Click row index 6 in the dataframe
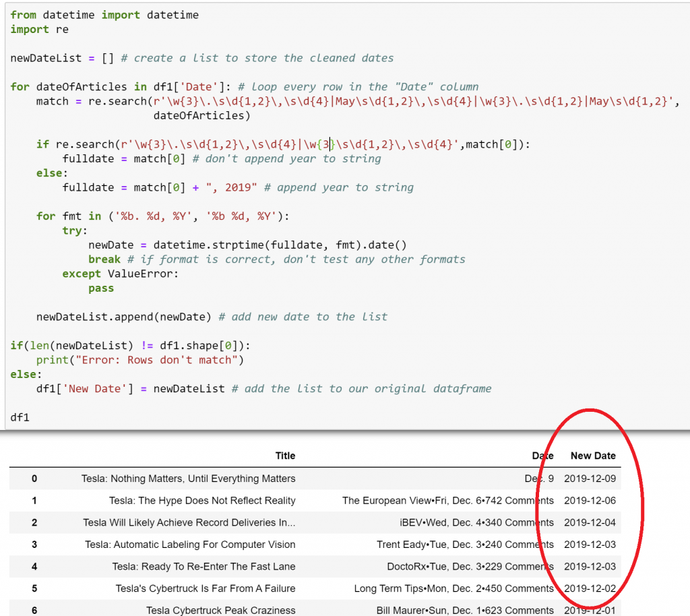The height and width of the screenshot is (616, 690). [34, 611]
